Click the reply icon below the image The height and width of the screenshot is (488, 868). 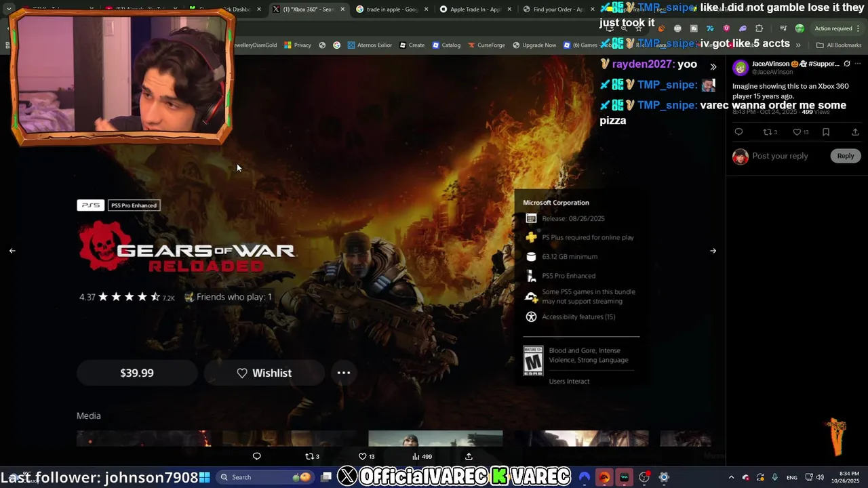[x=256, y=456]
